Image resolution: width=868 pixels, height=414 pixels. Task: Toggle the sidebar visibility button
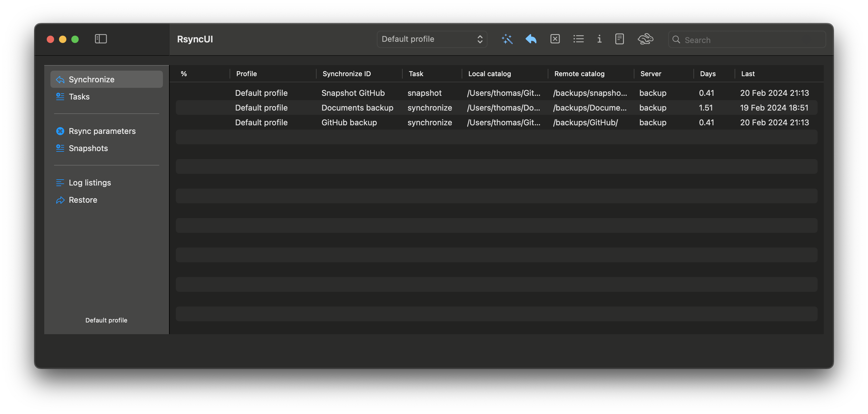(101, 39)
